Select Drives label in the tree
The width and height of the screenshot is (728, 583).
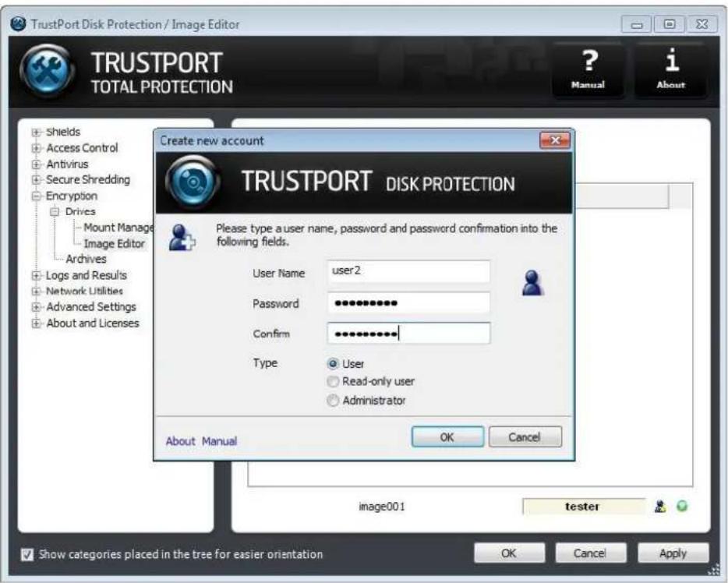(80, 211)
